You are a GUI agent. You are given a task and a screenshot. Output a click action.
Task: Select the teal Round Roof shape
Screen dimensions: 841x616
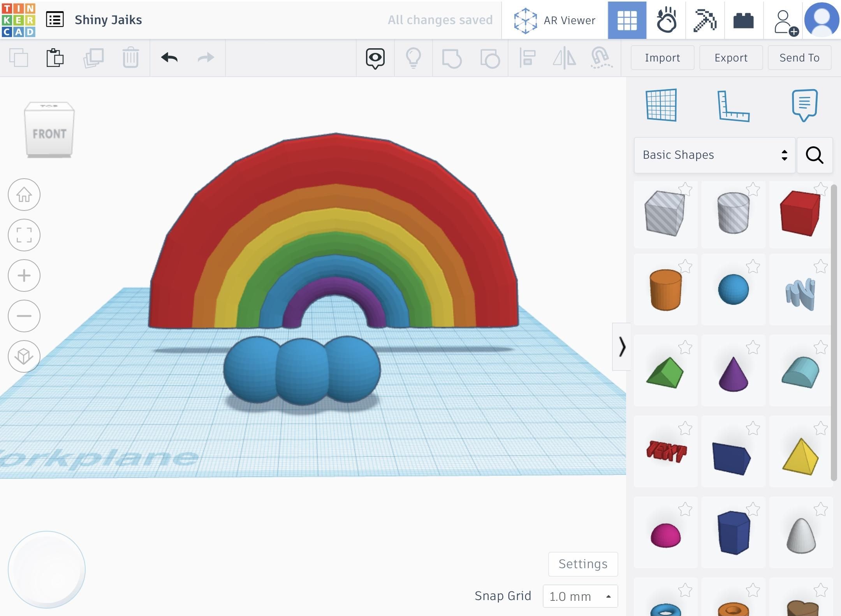(x=801, y=372)
